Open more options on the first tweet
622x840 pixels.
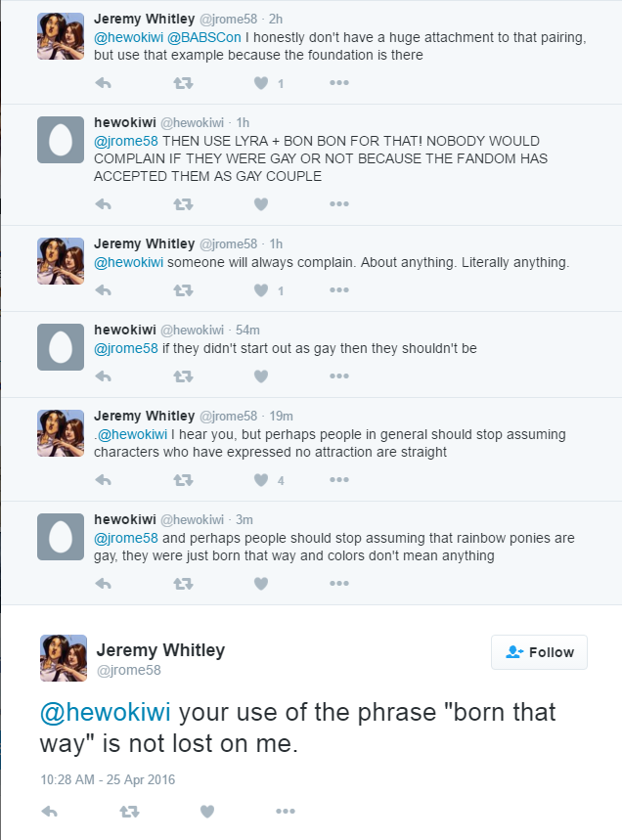[x=339, y=83]
